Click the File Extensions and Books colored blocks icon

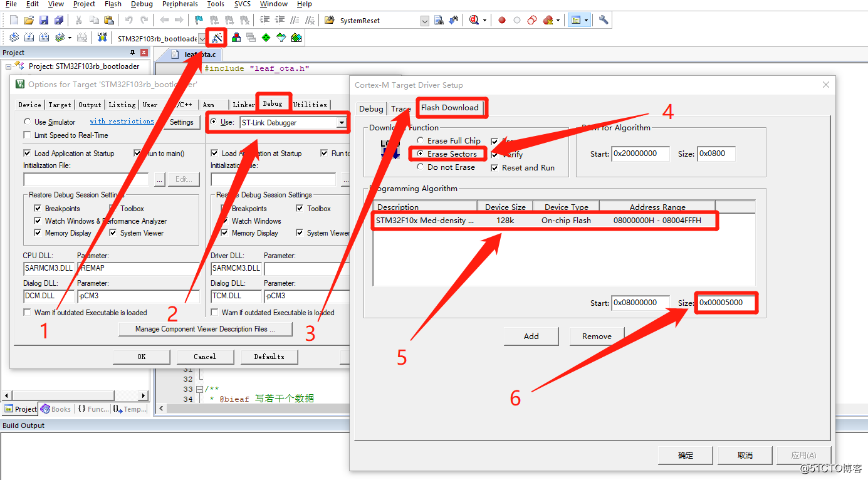[236, 38]
